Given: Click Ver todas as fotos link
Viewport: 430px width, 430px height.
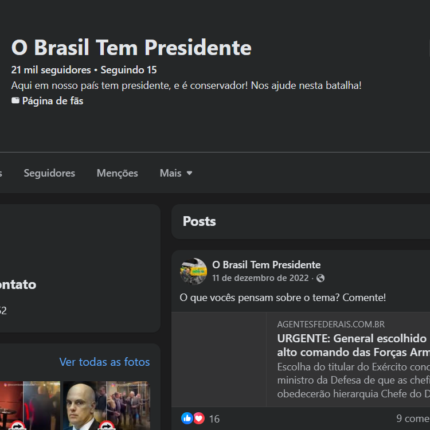Looking at the screenshot, I should coord(104,362).
